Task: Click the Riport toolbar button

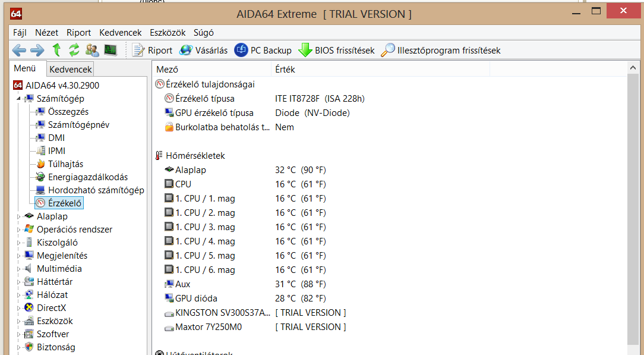Action: 152,50
